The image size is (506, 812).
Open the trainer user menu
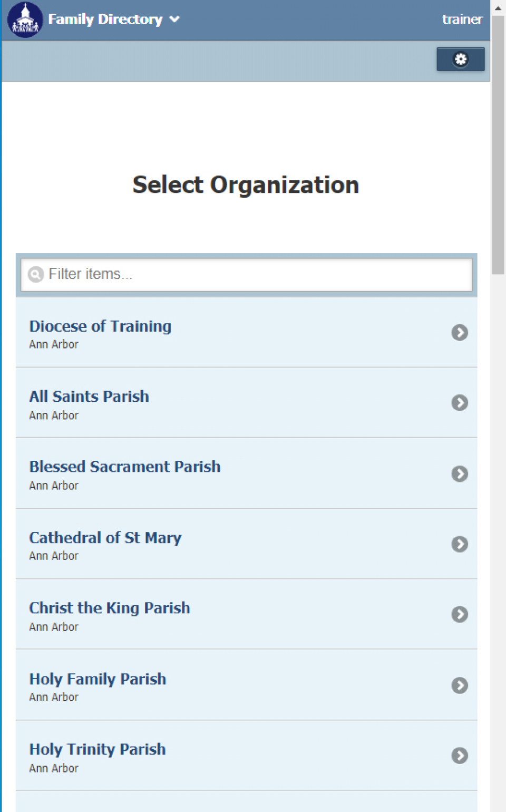(462, 20)
